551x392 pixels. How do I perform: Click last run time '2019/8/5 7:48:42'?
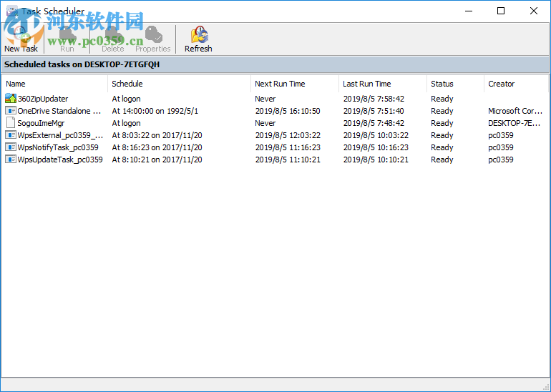click(374, 123)
